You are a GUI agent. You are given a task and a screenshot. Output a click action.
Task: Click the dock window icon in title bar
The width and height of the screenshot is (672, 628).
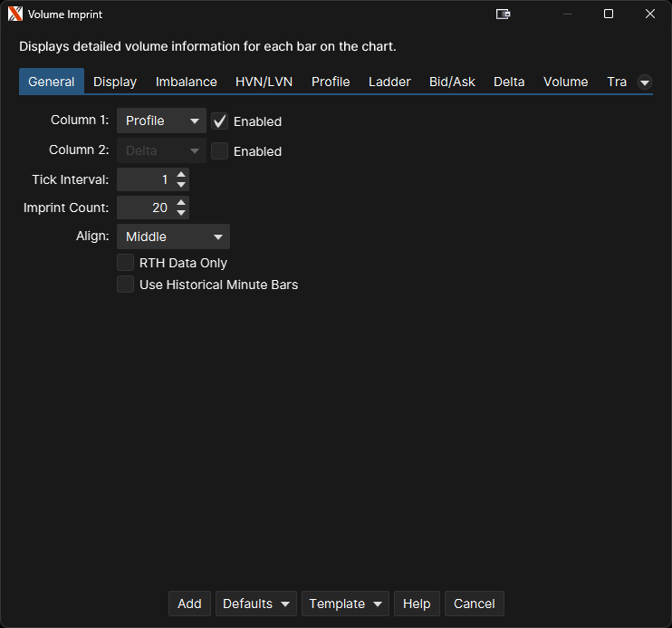click(504, 14)
